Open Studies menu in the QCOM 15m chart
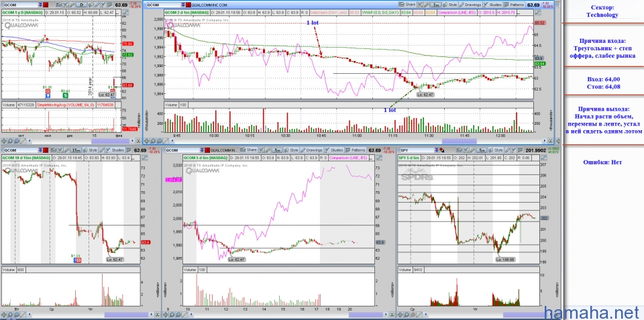 [115, 150]
